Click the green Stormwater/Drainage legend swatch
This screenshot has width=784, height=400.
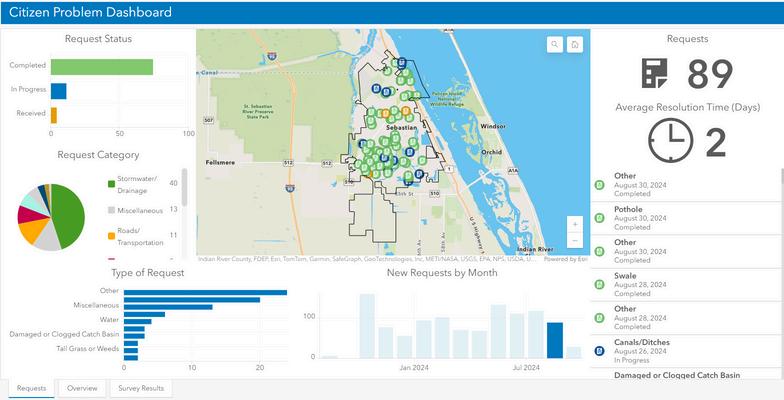click(x=111, y=184)
